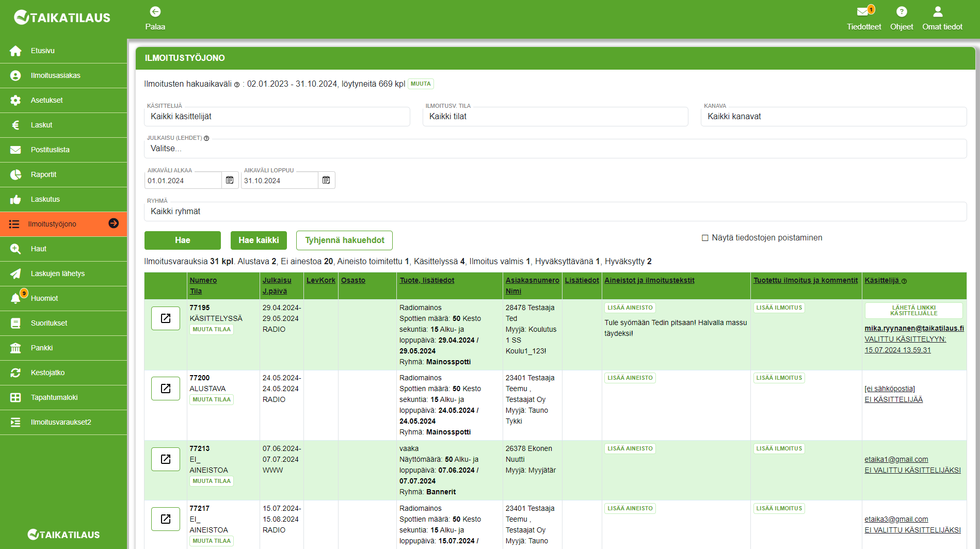
Task: Open booking 77217 with the open icon
Action: click(x=166, y=519)
